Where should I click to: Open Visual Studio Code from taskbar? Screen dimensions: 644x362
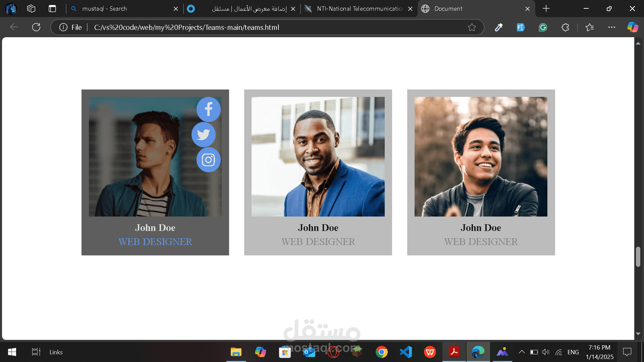click(x=406, y=352)
